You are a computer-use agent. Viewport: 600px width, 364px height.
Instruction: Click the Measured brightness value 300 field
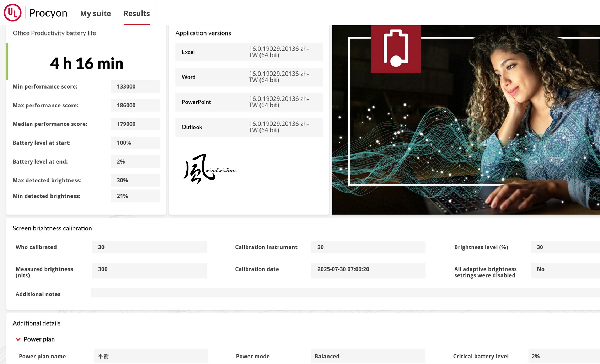pyautogui.click(x=149, y=271)
